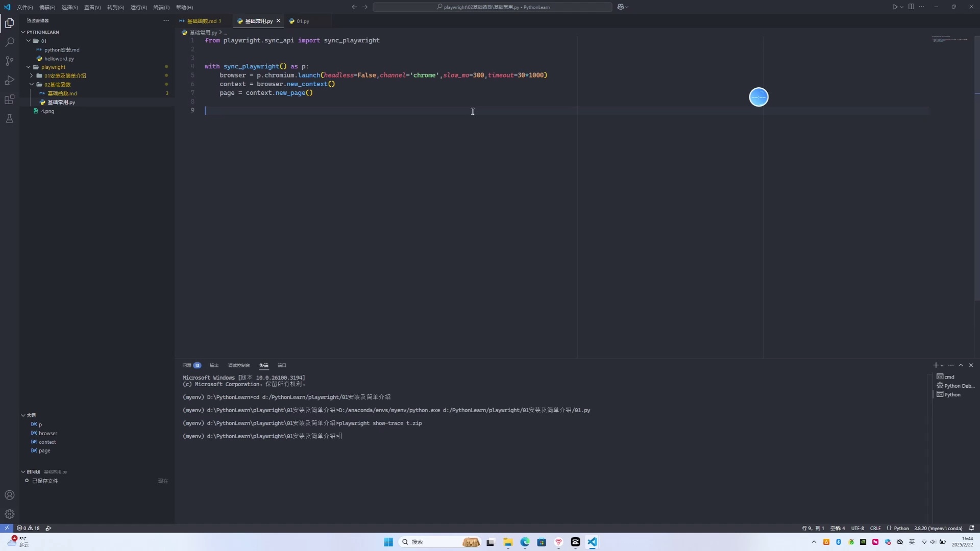Open the new terminal launch profile dropdown

point(942,365)
